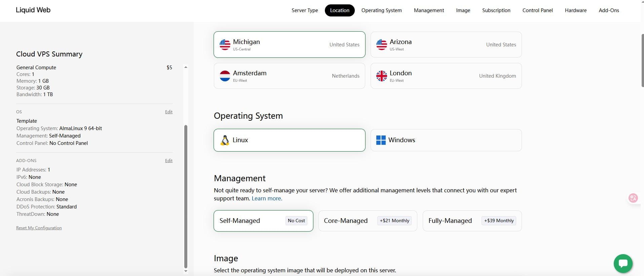Click the +$39 Monthly price badge
Image resolution: width=644 pixels, height=276 pixels.
point(499,221)
